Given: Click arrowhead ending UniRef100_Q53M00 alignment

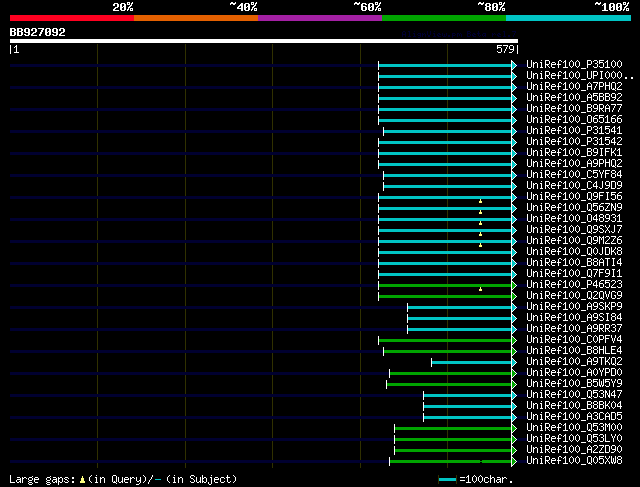Looking at the screenshot, I should [x=514, y=429].
